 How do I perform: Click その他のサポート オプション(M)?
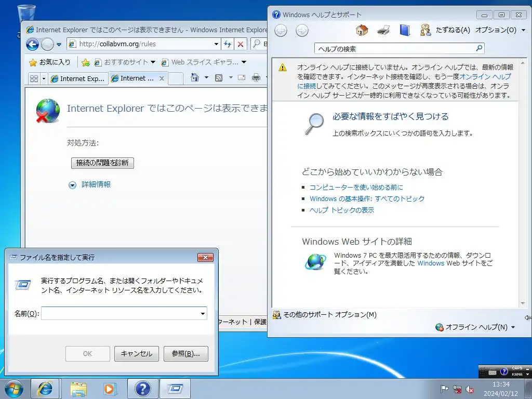tap(325, 315)
